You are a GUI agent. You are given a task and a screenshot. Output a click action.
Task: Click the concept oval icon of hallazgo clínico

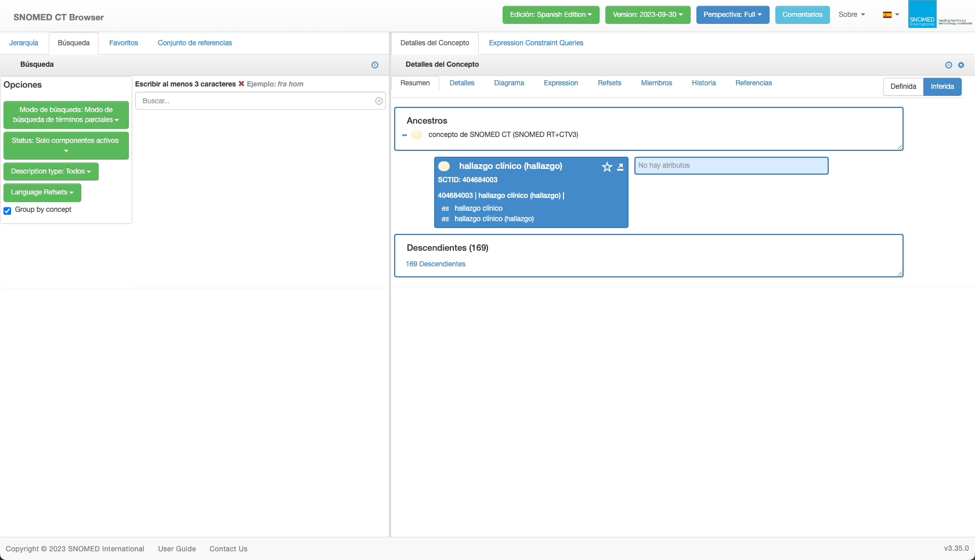click(x=444, y=167)
